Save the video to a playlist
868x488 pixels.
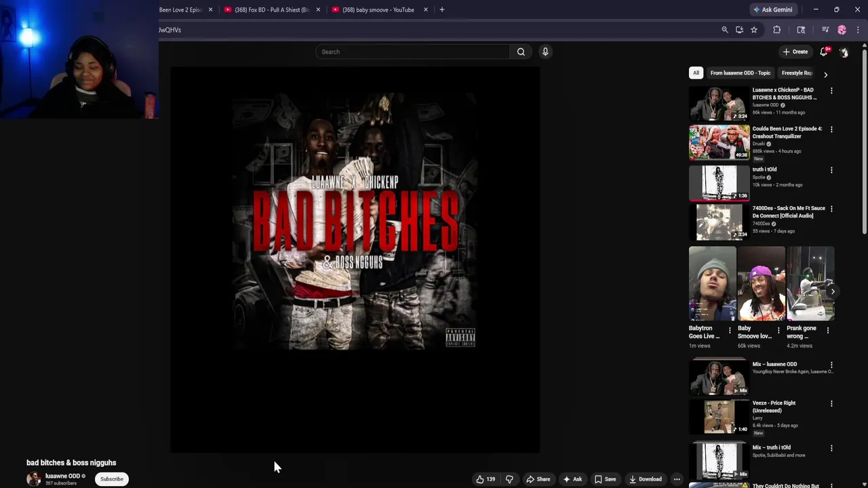point(605,479)
